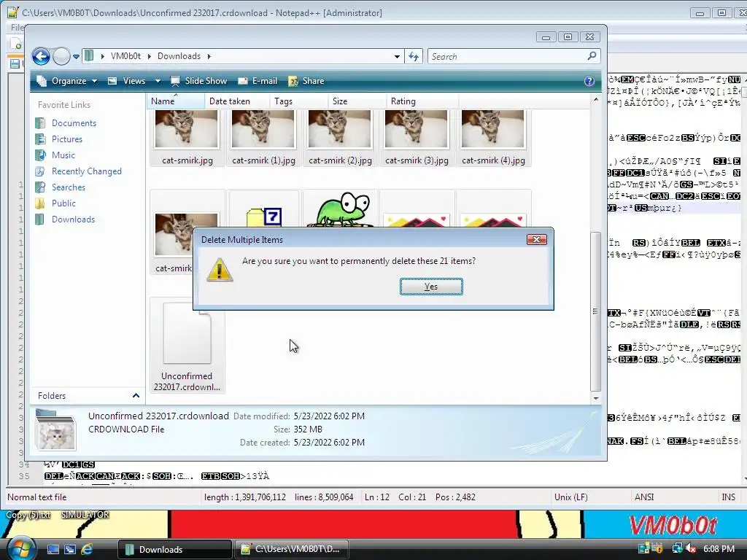Click the details pane file preview thumbnail
747x560 pixels.
[x=56, y=430]
